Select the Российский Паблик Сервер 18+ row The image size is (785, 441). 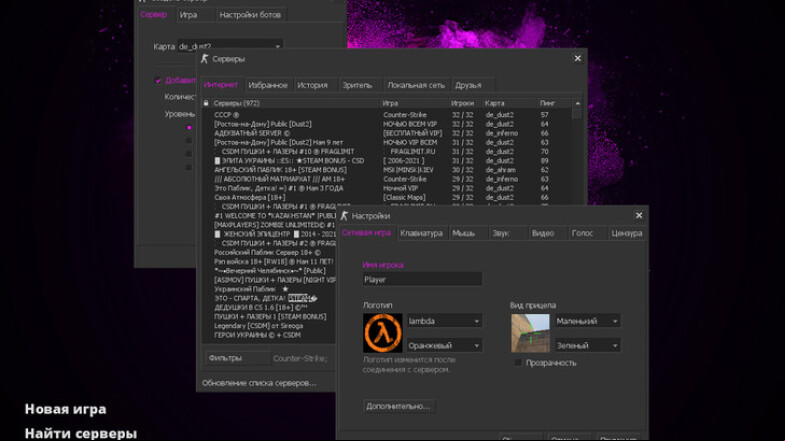[x=269, y=252]
